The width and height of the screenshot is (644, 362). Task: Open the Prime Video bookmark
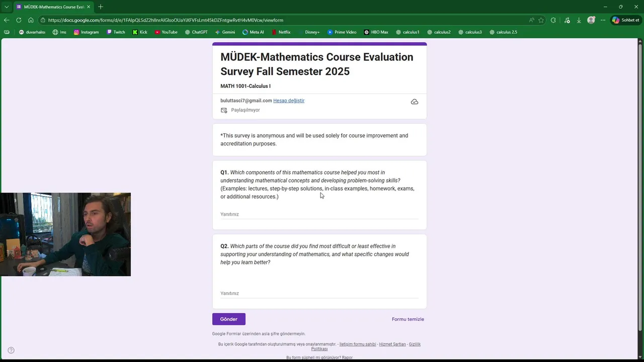coord(342,32)
